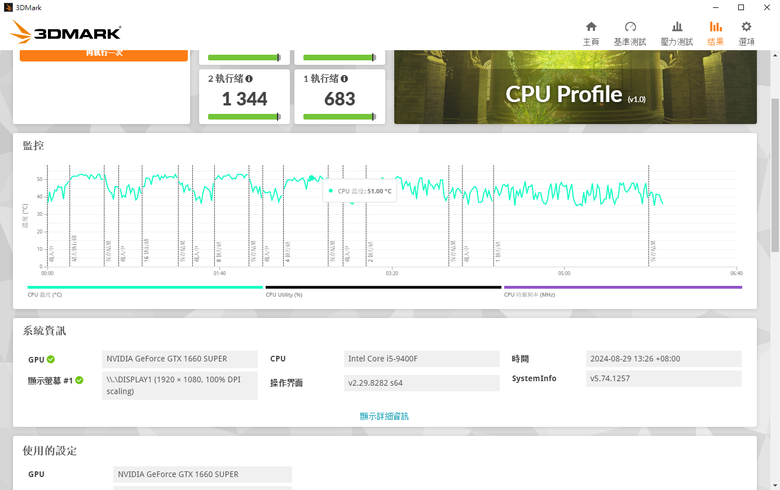Select GPU value under used settings section
The width and height of the screenshot is (780, 490).
tap(202, 475)
